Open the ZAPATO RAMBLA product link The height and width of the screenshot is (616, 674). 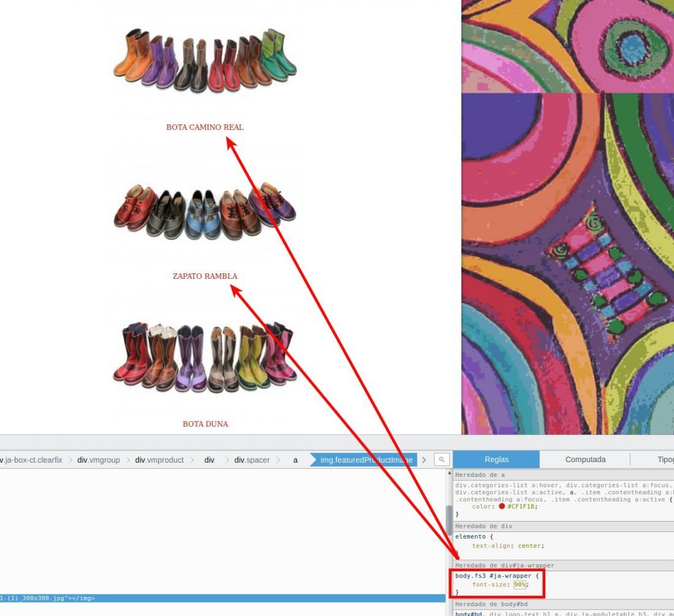pyautogui.click(x=205, y=276)
